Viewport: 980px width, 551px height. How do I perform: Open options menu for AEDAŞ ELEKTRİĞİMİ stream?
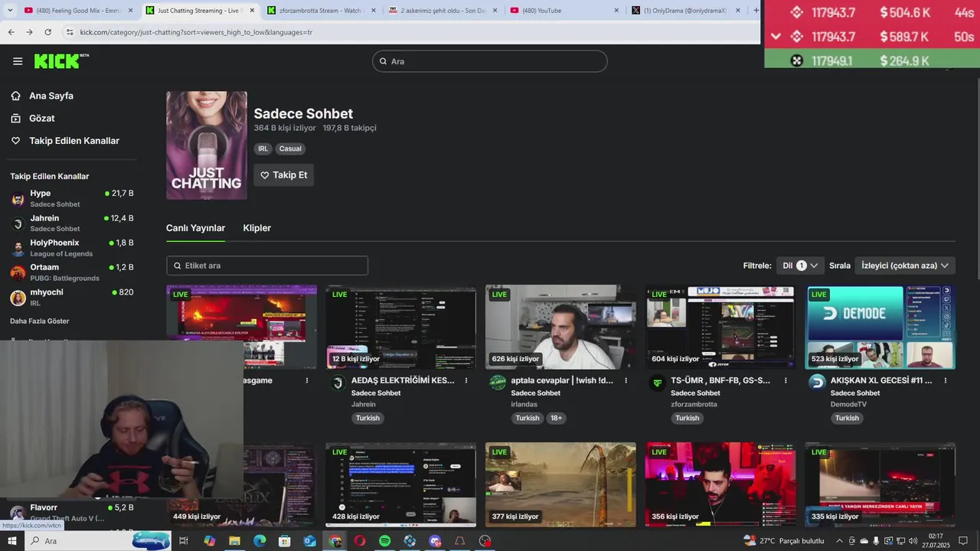tap(466, 380)
